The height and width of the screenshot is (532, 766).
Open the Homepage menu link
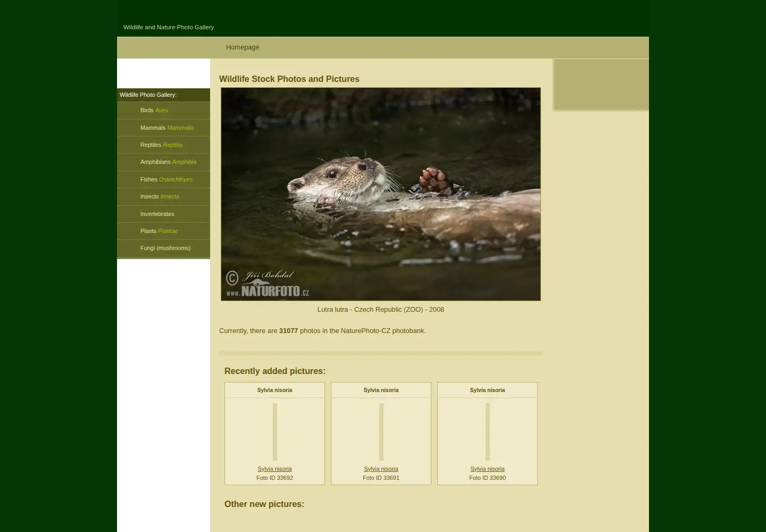pyautogui.click(x=243, y=47)
